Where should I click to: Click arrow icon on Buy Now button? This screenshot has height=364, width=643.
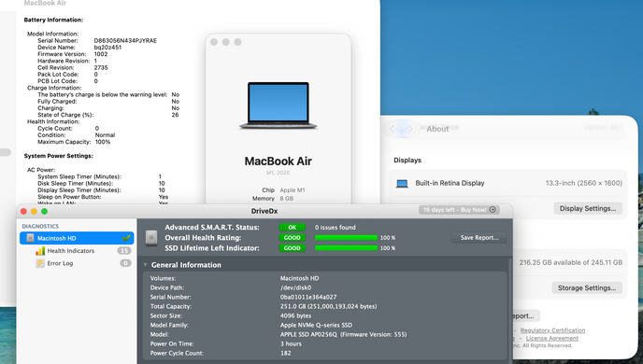[493, 210]
